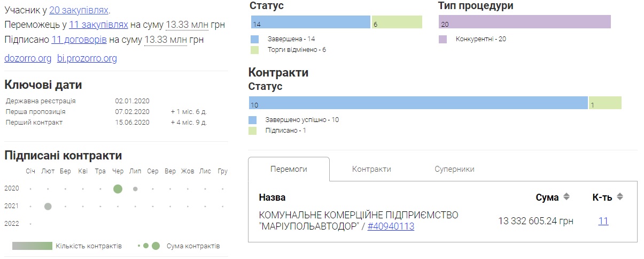The image size is (644, 259).
Task: Click the blue Завершено успішно legend swatch
Action: [x=253, y=120]
